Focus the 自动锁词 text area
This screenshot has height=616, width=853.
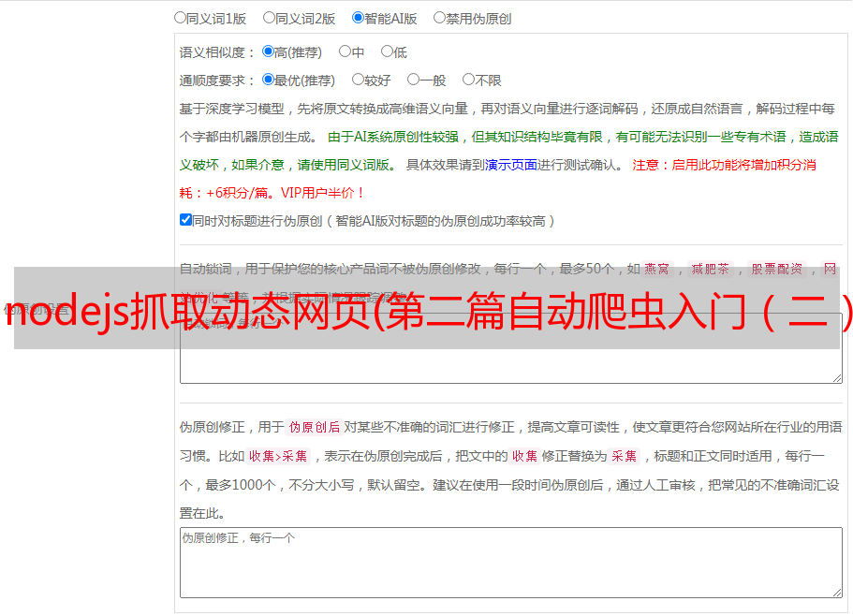(511, 348)
